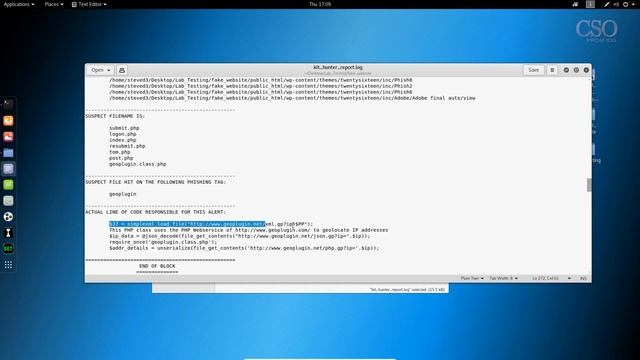Open the red image app in dock
640x360 pixels.
8,137
